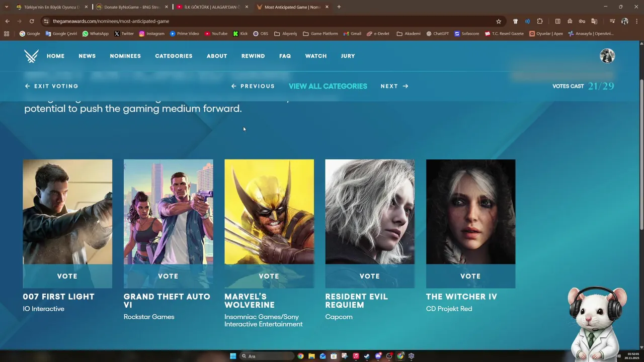Open the Kick bookmark
Screen dimensions: 644x362
(x=240, y=34)
